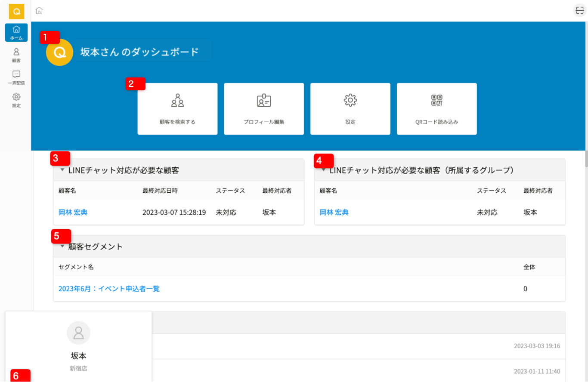Click the yellow Q logo in sidebar

(16, 12)
